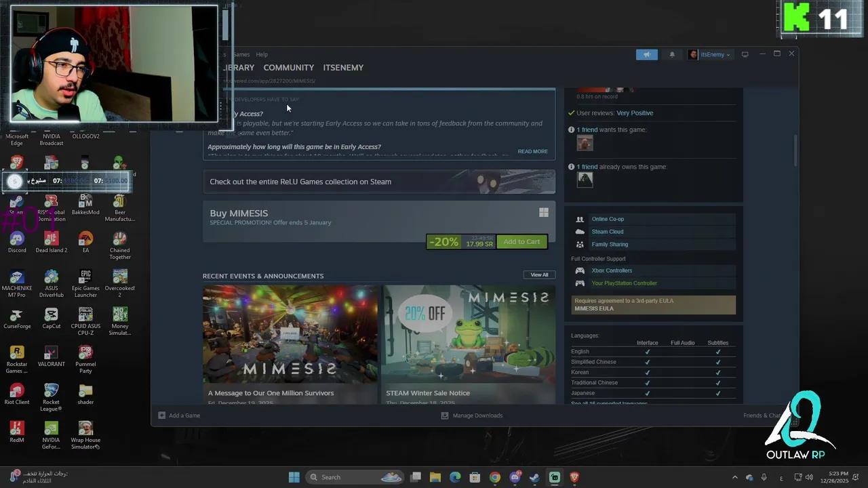This screenshot has width=868, height=488.
Task: Open the friend avatar who wants this game
Action: 585,143
